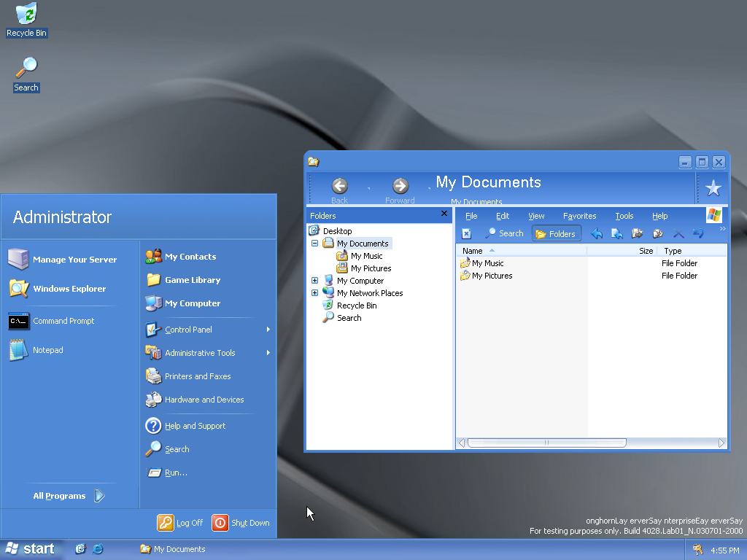Screen dimensions: 747x560
Task: Click the Back arrow navigation button
Action: [339, 187]
